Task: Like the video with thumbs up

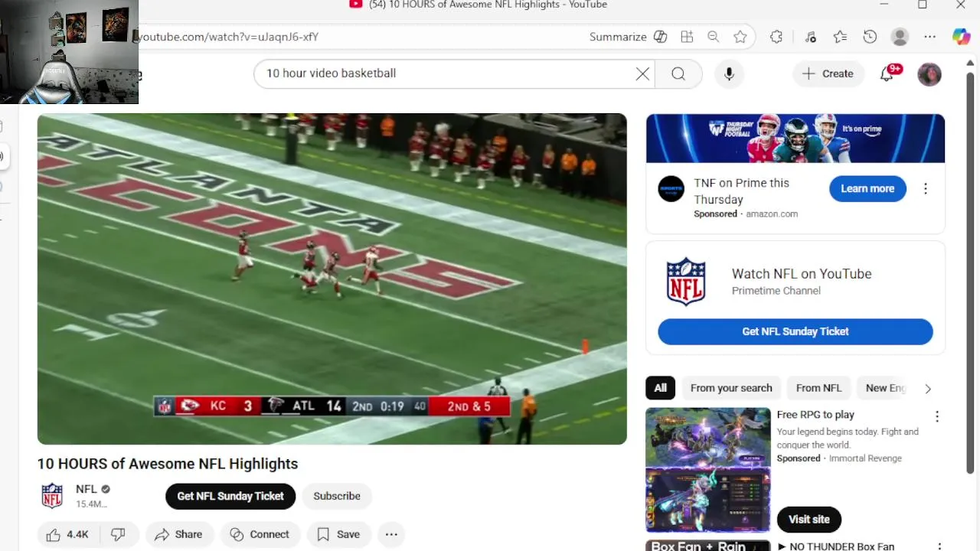Action: pos(67,534)
